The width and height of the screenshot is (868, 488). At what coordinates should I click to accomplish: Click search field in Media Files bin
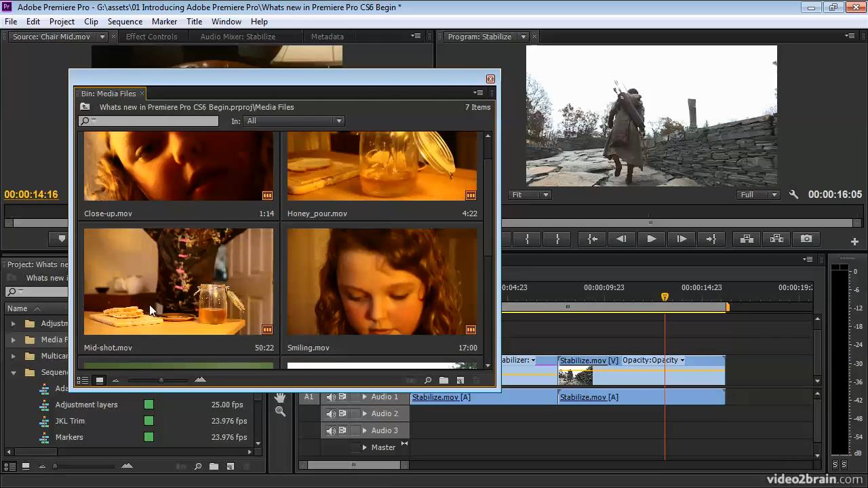[x=149, y=121]
